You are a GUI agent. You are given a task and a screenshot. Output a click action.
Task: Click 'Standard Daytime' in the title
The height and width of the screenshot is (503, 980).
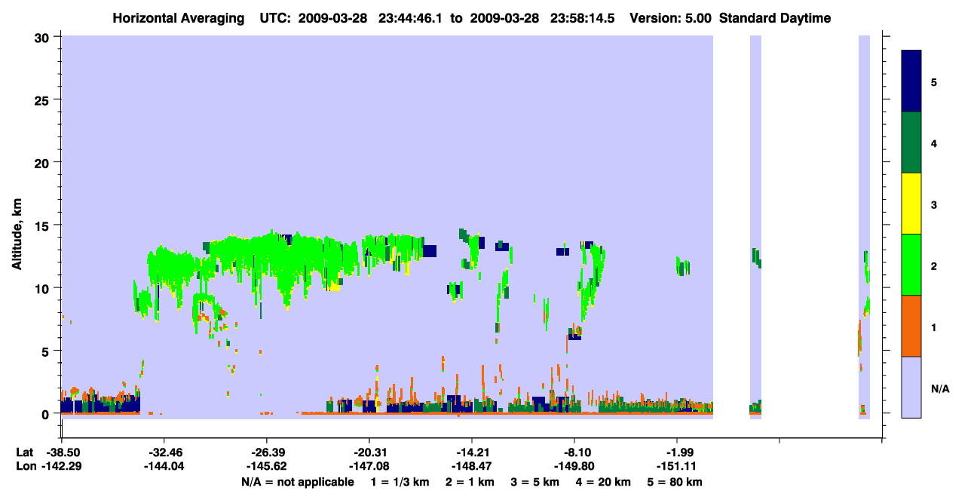775,18
